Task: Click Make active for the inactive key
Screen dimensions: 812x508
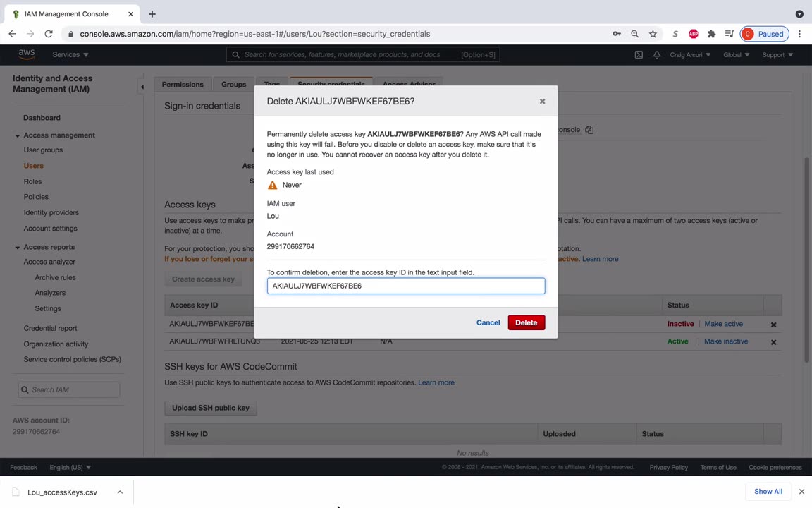Action: (x=723, y=323)
